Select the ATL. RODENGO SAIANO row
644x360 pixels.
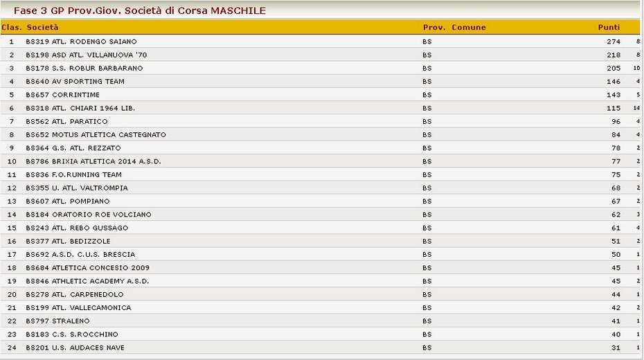[321, 42]
